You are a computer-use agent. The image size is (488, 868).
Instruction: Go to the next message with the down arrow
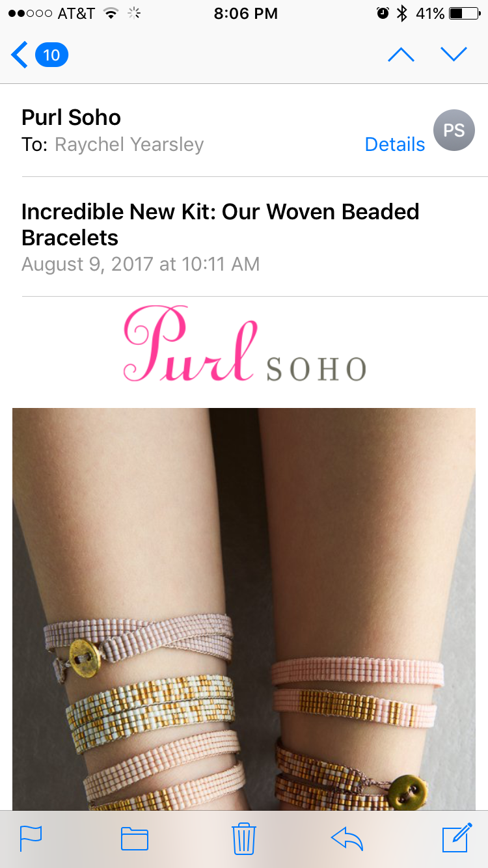click(x=454, y=55)
